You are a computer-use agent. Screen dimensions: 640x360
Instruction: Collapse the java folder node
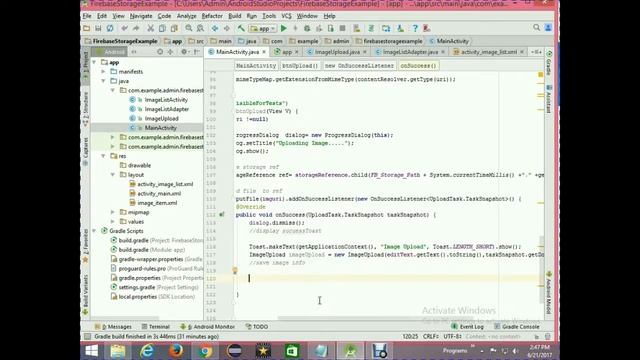104,81
